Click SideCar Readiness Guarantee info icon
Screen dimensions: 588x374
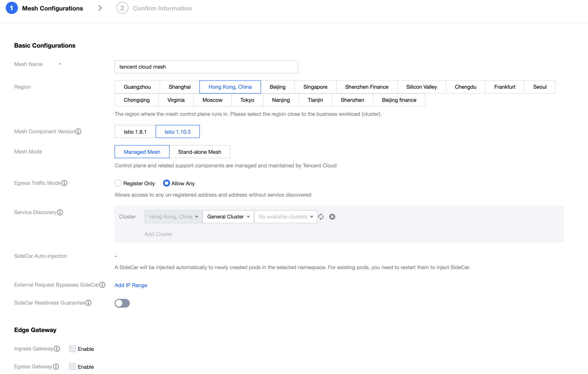click(x=88, y=303)
